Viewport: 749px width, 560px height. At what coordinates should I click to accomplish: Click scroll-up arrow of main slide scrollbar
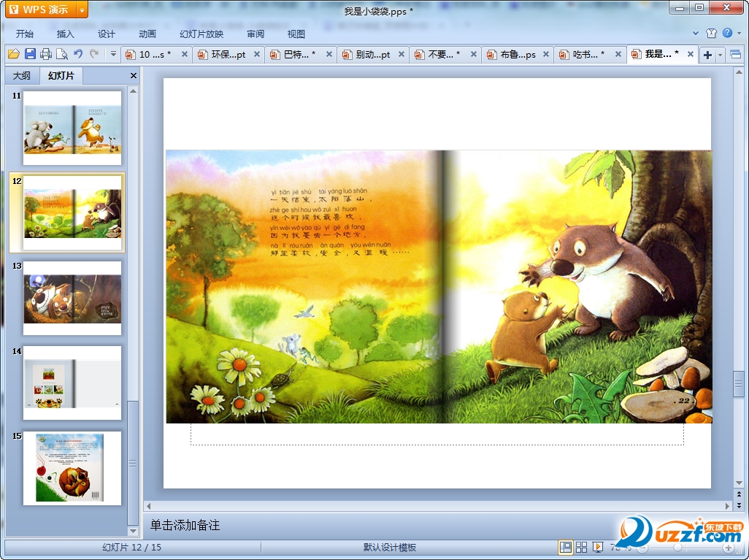coord(739,72)
